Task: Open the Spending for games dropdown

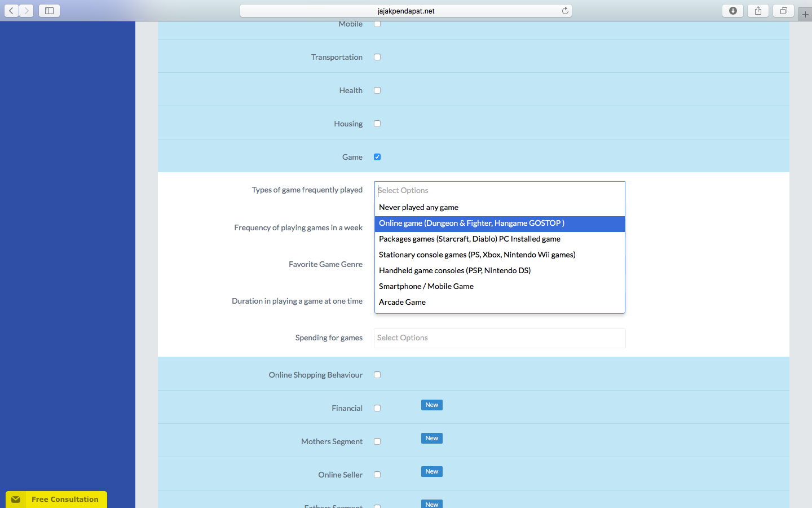Action: 500,338
